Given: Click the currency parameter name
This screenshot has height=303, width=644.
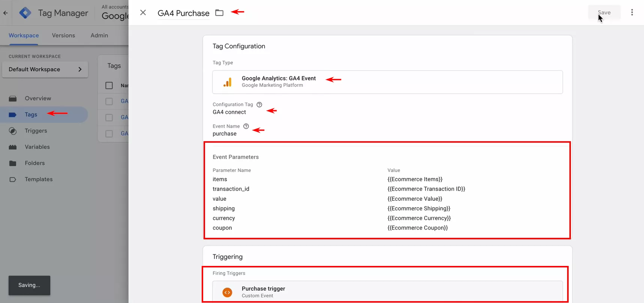Looking at the screenshot, I should click(x=224, y=218).
